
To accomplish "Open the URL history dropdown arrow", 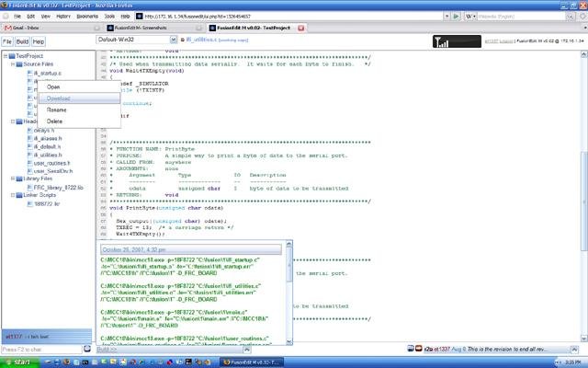I will [447, 17].
